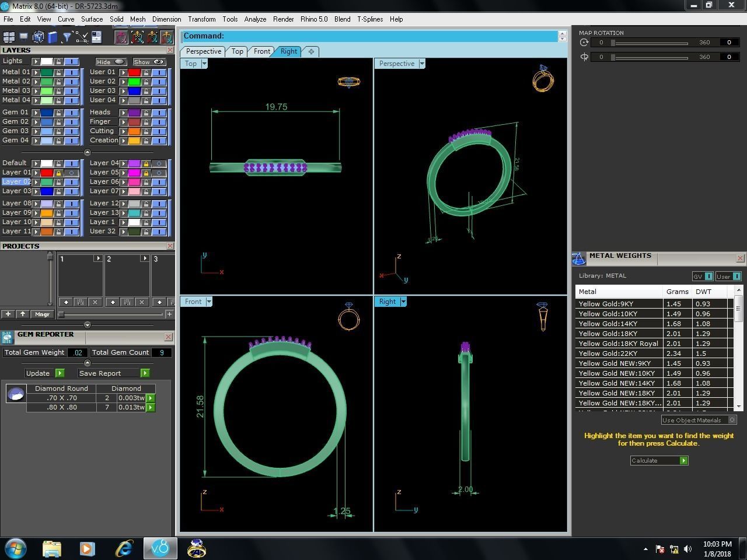Click the points check snap icon

82,37
